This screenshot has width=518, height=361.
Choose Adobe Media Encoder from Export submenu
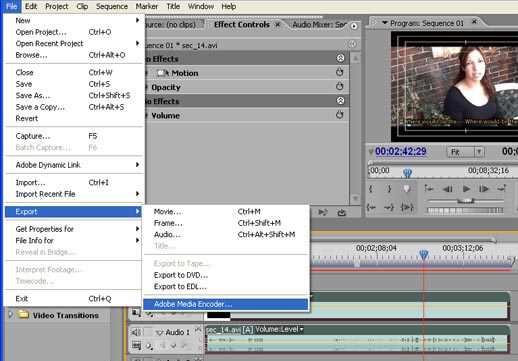click(226, 304)
